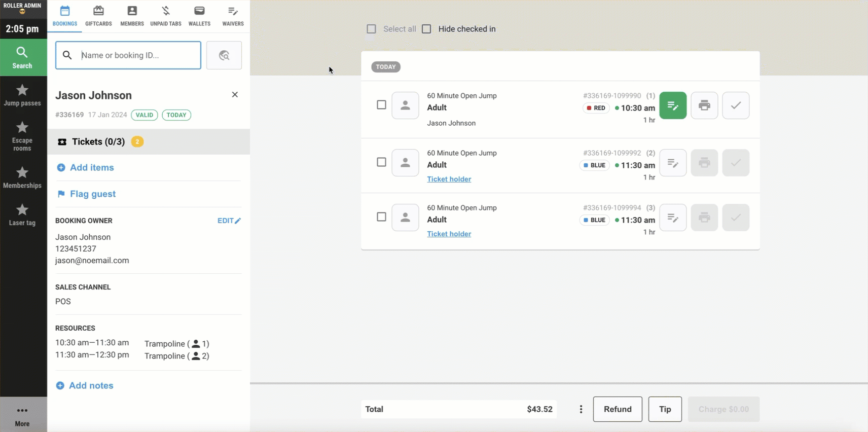Assign Ticket holder for ticket (3)

pos(449,234)
